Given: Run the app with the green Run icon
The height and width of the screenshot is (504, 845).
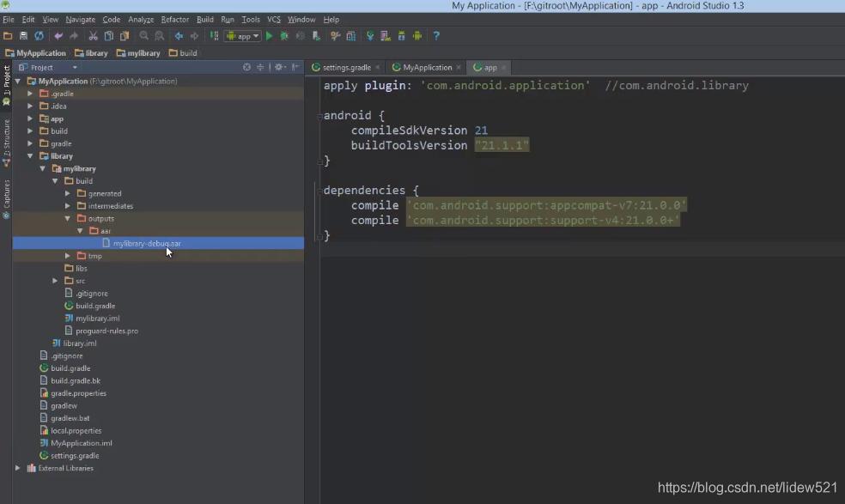Looking at the screenshot, I should tap(269, 36).
